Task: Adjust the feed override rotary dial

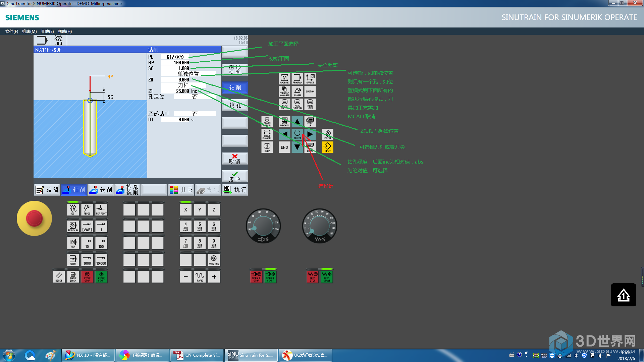Action: click(x=320, y=226)
